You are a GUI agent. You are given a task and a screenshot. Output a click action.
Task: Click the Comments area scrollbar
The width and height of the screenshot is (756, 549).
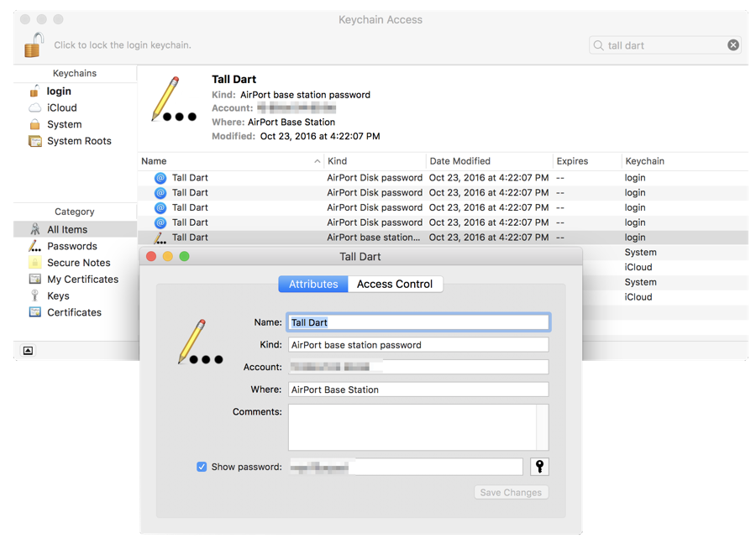point(543,427)
